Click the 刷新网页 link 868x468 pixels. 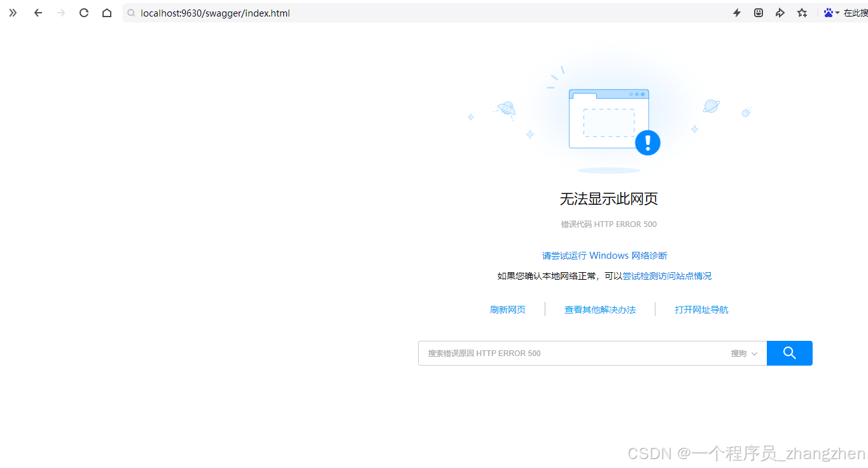tap(507, 309)
